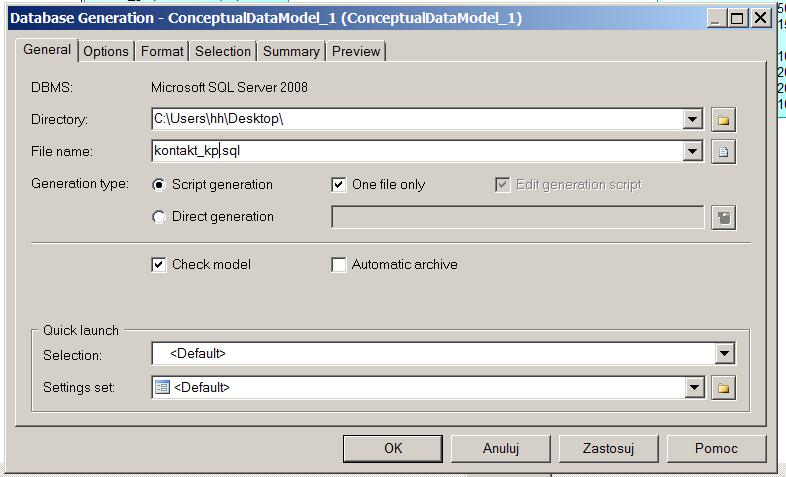Close the Database Generation dialog
Screen dimensions: 786x477
click(760, 19)
